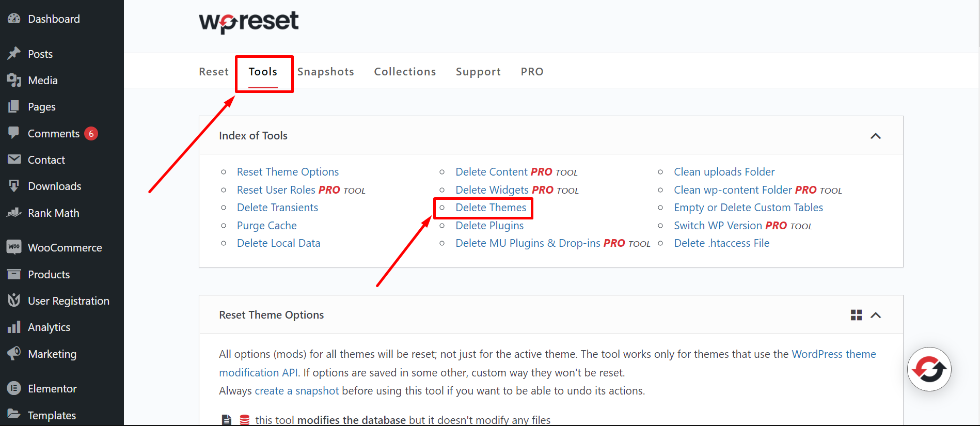This screenshot has height=426, width=980.
Task: Click the Media library icon
Action: point(14,80)
